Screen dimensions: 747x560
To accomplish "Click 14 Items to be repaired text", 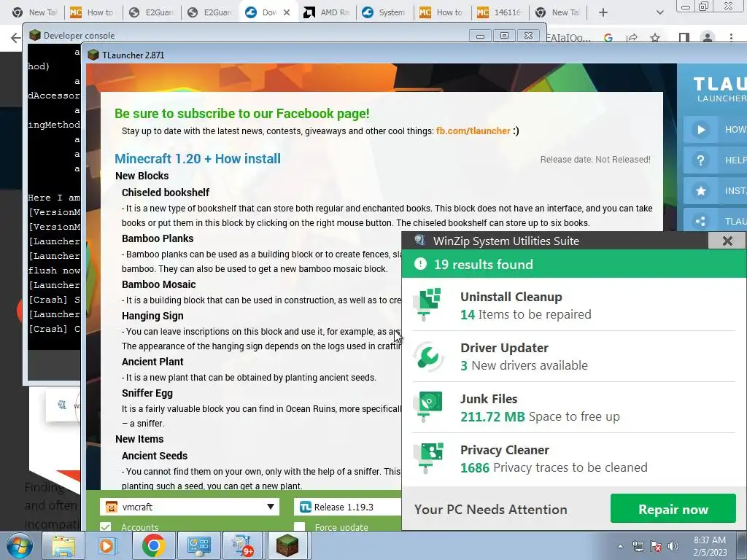I will click(x=525, y=314).
